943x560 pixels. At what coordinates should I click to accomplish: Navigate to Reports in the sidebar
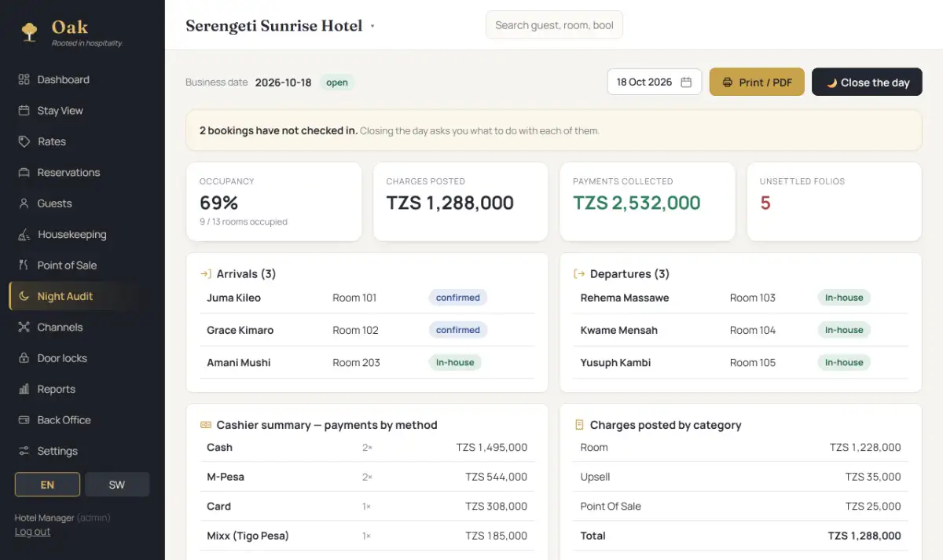pos(83,389)
